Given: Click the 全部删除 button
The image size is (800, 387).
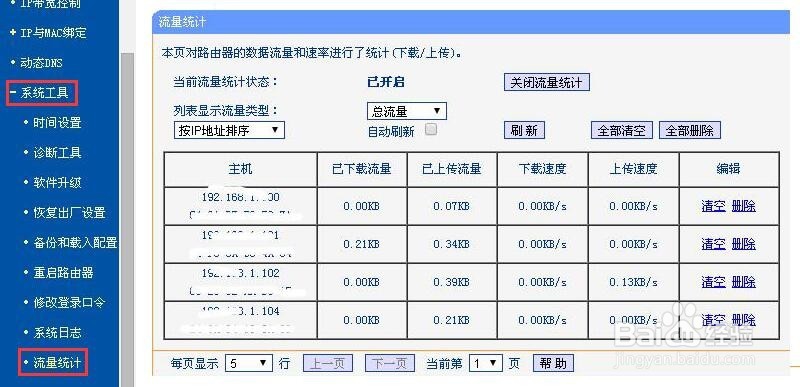Looking at the screenshot, I should click(x=690, y=131).
